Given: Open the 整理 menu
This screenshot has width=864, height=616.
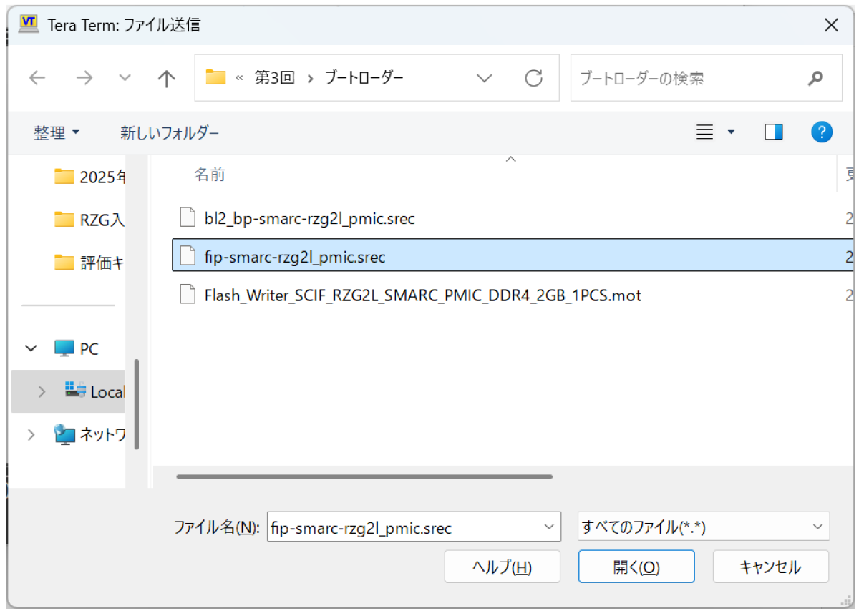Looking at the screenshot, I should click(57, 132).
